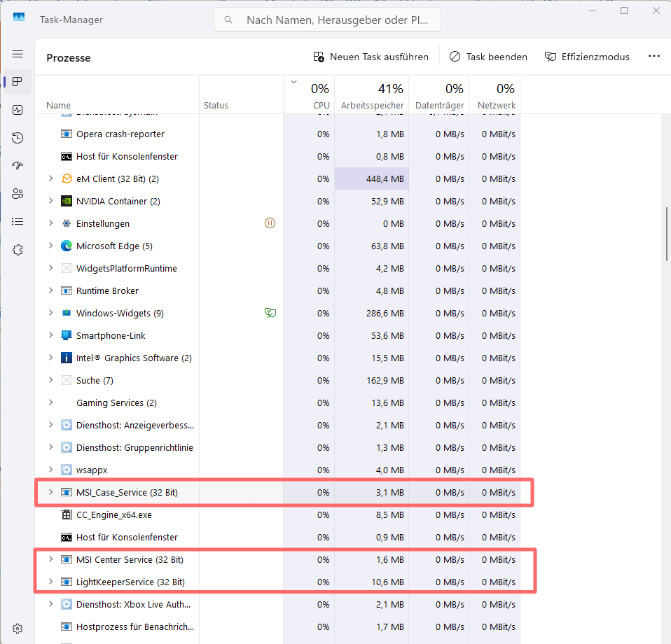Click the CC_Engine_x64.exe icon
671x644 pixels.
[67, 514]
